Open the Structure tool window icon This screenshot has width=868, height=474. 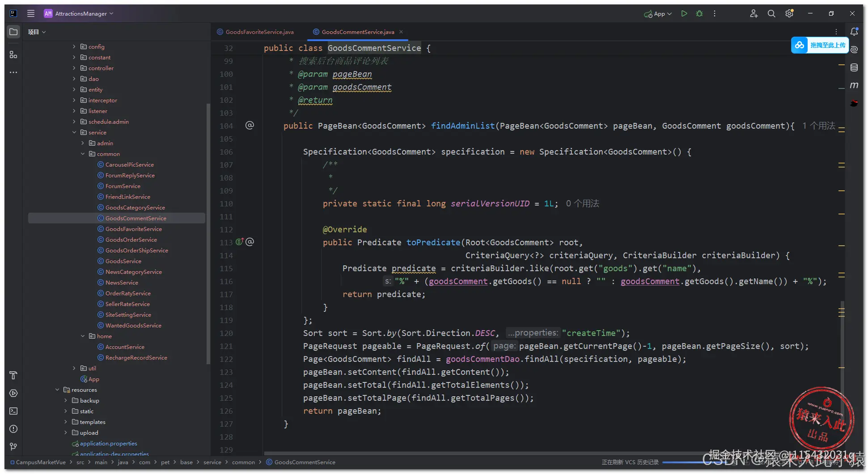click(13, 55)
